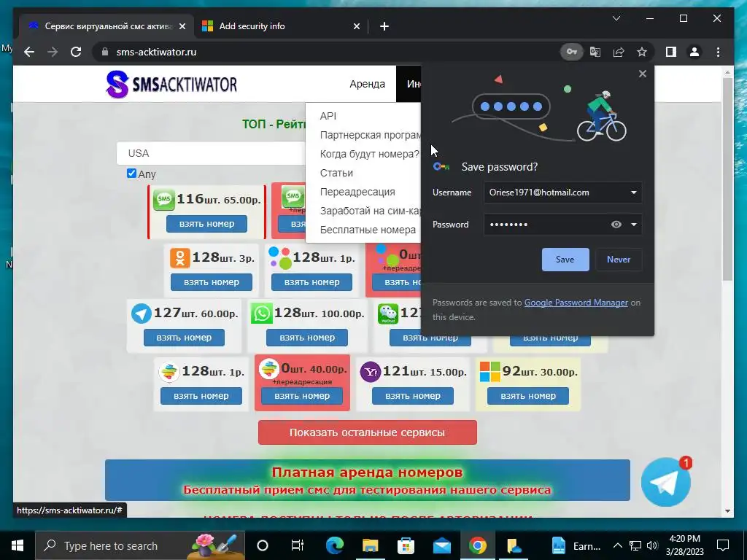Open the Earn... taskbar document
747x560 pixels.
576,545
